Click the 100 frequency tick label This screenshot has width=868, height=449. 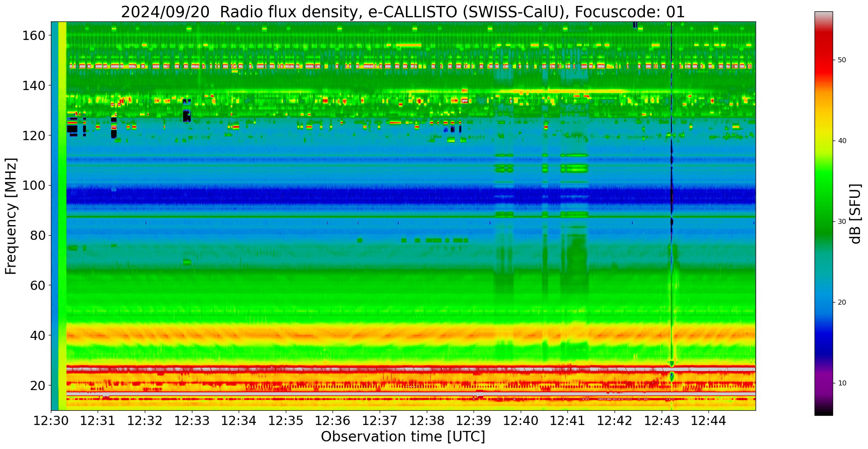tap(35, 186)
